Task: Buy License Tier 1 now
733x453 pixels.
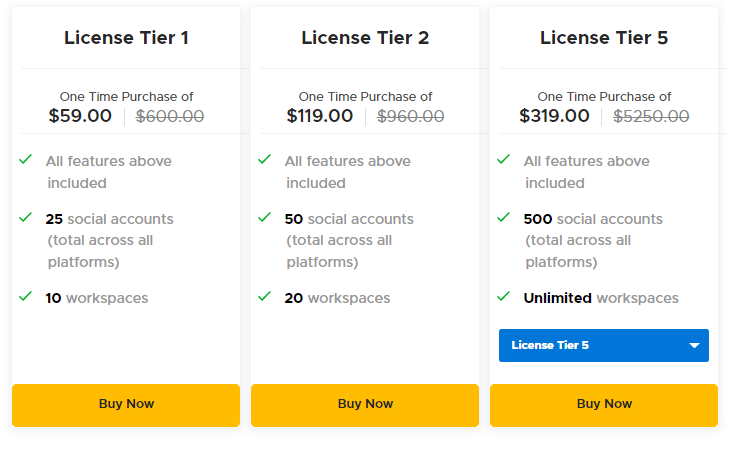Action: [126, 404]
